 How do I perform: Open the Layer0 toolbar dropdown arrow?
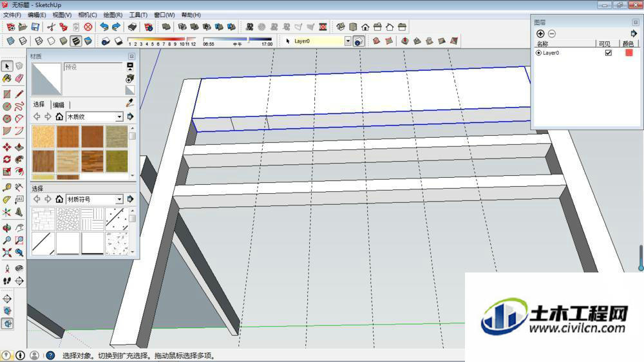pos(348,41)
